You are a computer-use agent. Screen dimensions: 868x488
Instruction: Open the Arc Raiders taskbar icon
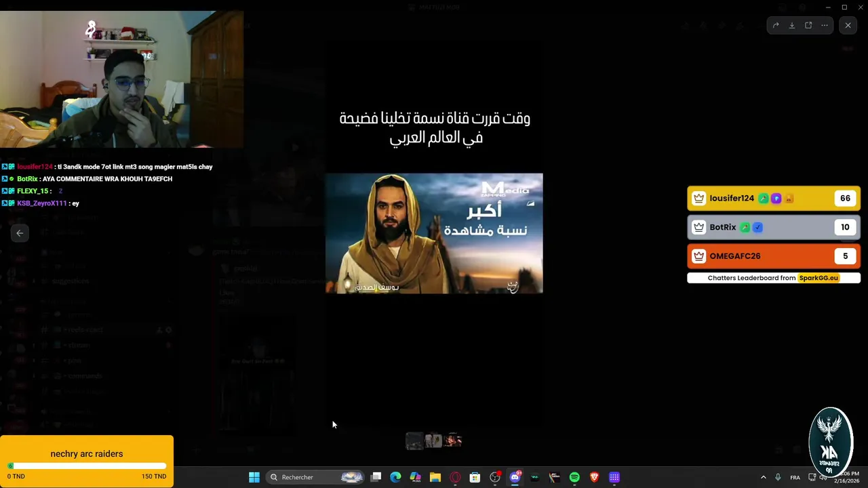tap(555, 477)
